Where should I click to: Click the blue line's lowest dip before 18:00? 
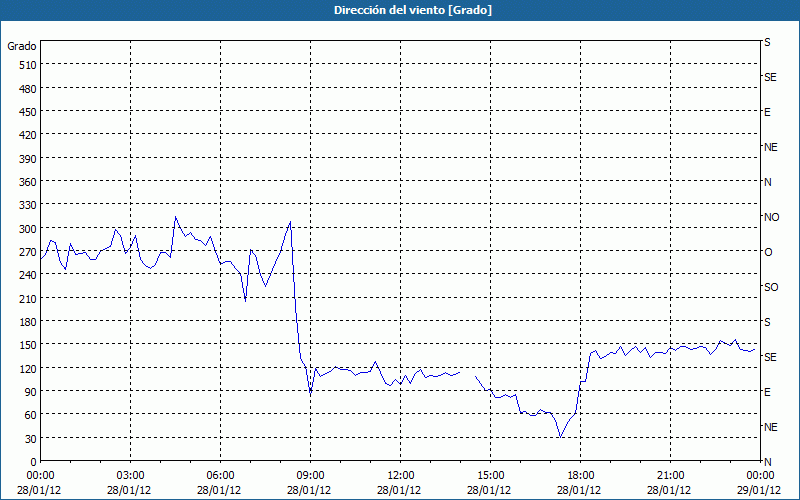(561, 437)
